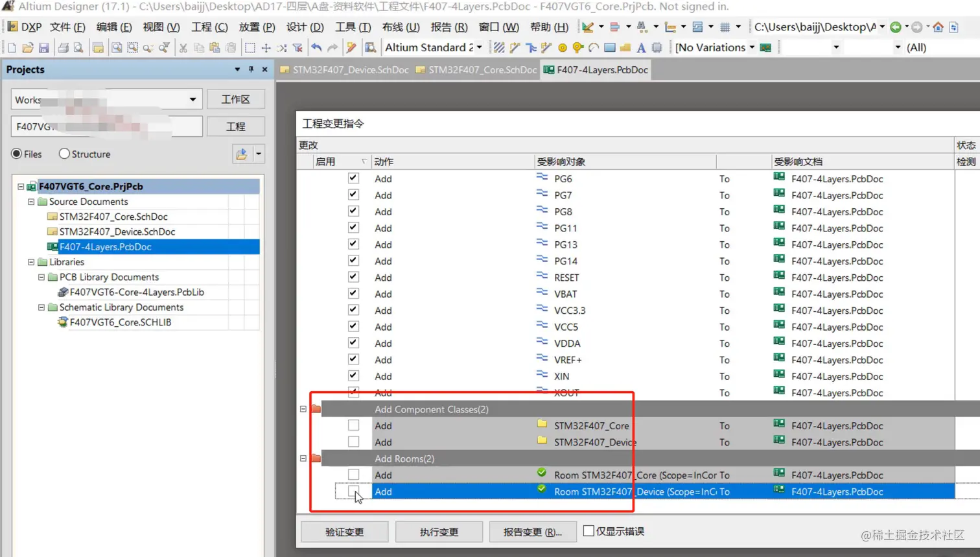This screenshot has width=980, height=557.
Task: Click the 验证变更 button
Action: [345, 532]
